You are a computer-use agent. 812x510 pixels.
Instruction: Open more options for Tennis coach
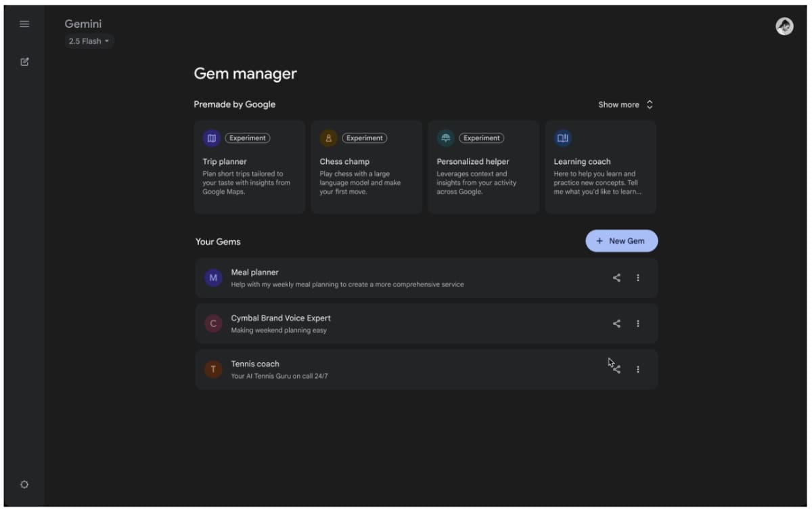tap(637, 369)
